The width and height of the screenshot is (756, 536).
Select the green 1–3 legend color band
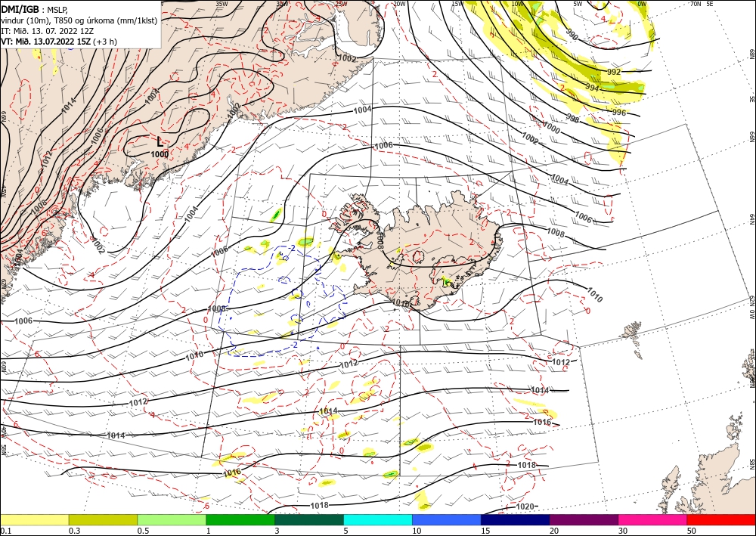240,519
